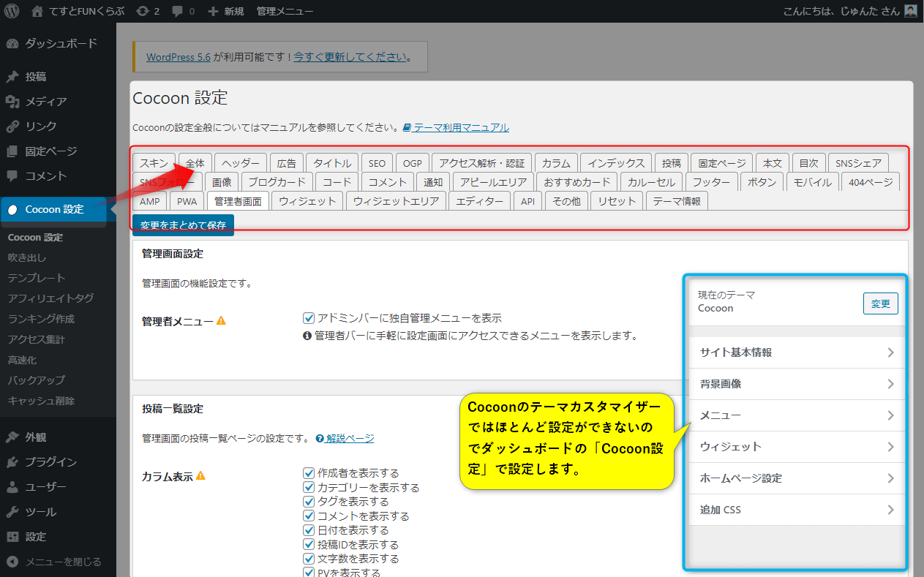This screenshot has width=924, height=577.
Task: Switch to the ヘッダー tab
Action: (241, 163)
